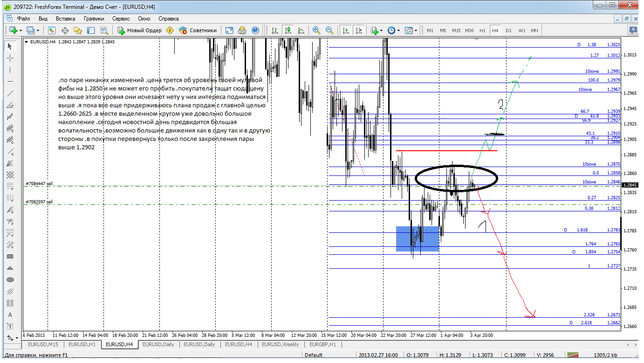This screenshot has height=363, width=644.
Task: Open the print chart icon
Action: [242, 30]
